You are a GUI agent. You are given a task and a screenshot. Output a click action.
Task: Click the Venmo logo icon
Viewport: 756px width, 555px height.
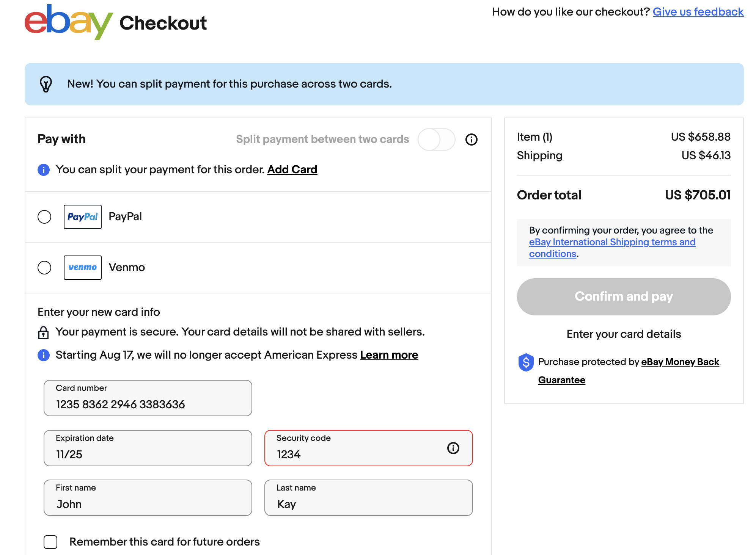(x=83, y=268)
